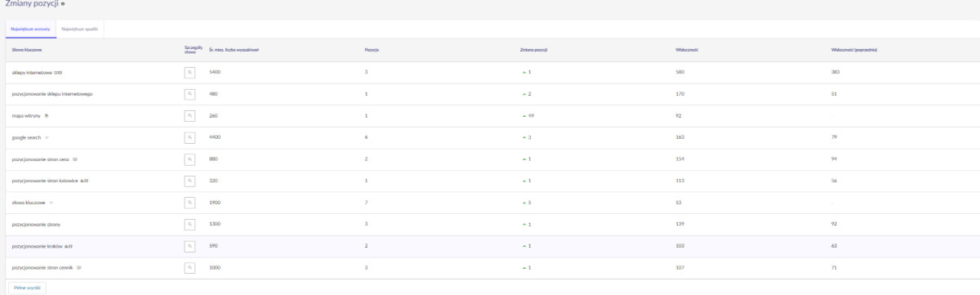Image resolution: width=980 pixels, height=295 pixels.
Task: Open keyword details for pozycjonowanie stron cennik
Action: 190,267
